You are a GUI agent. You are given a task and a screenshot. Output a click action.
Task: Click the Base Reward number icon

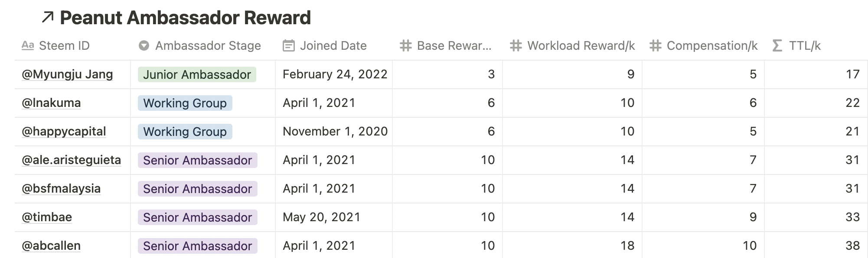(405, 45)
